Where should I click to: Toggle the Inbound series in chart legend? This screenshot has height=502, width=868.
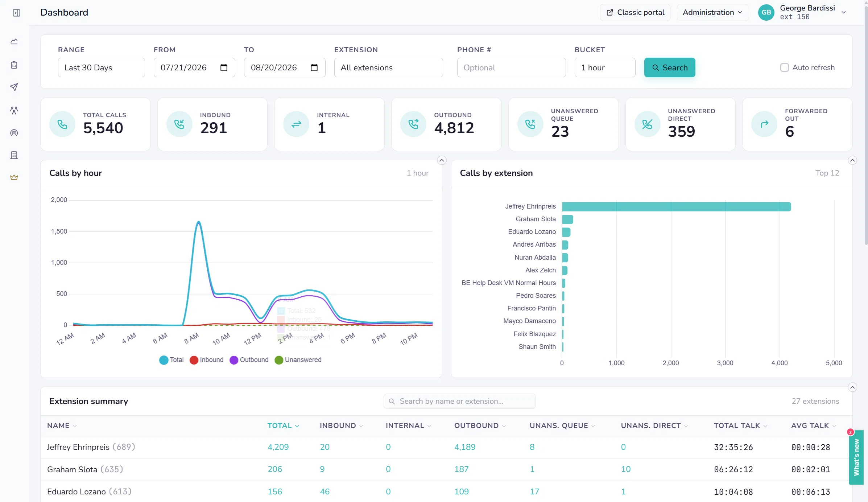(x=207, y=360)
